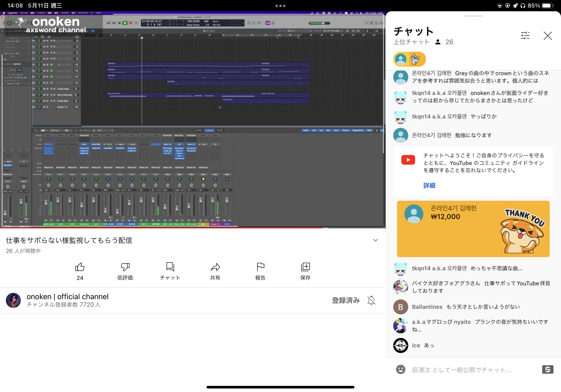Tap tkqn14 avatar beside やっぱりか message
561x392 pixels.
401,117
